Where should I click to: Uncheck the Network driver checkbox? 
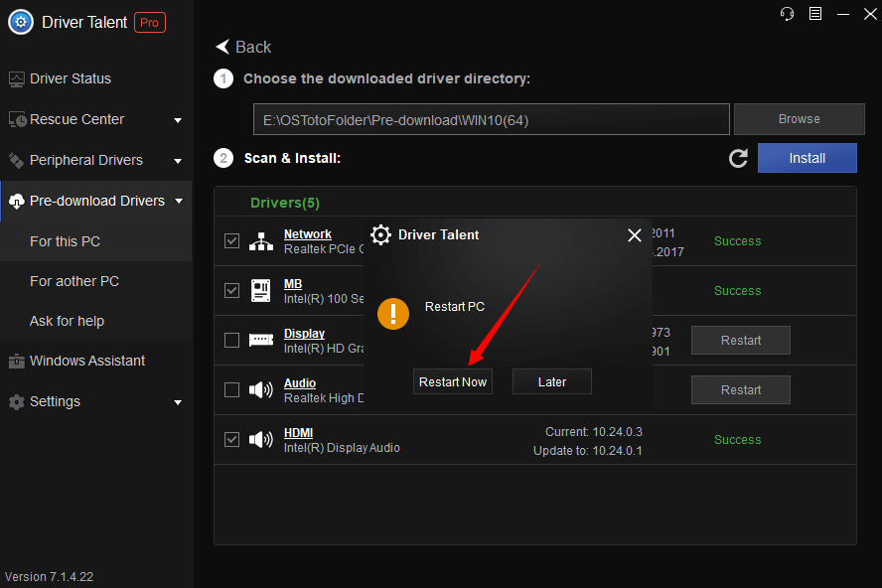click(x=231, y=240)
